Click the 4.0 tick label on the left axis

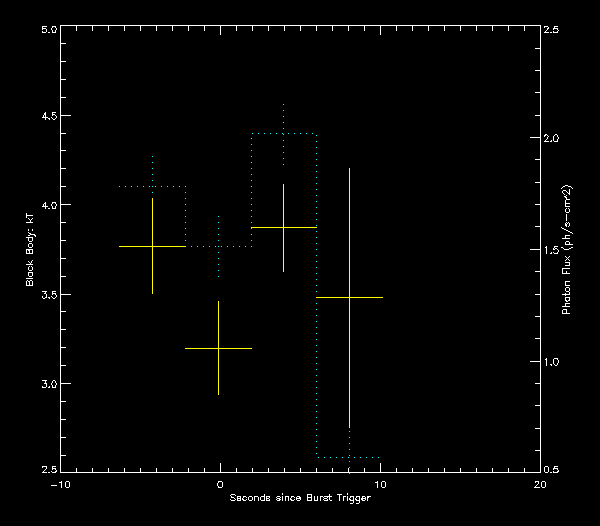pyautogui.click(x=47, y=205)
